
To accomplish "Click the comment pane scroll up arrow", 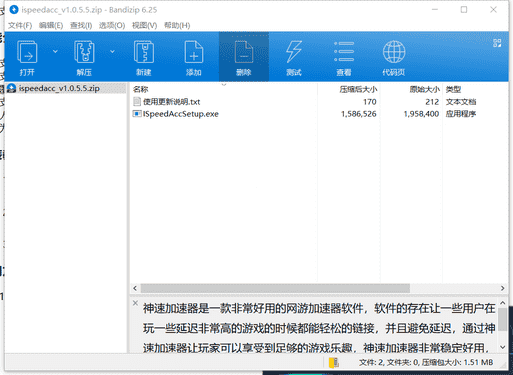I will pos(503,303).
